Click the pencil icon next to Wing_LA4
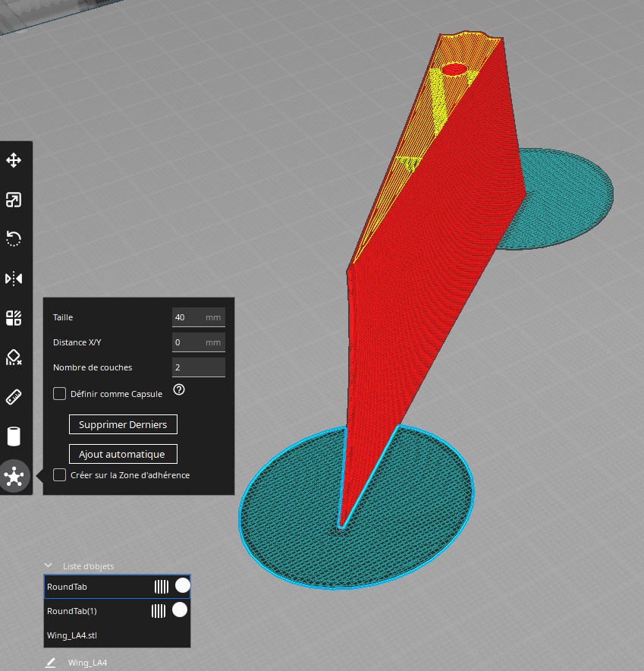644x671 pixels. [51, 663]
